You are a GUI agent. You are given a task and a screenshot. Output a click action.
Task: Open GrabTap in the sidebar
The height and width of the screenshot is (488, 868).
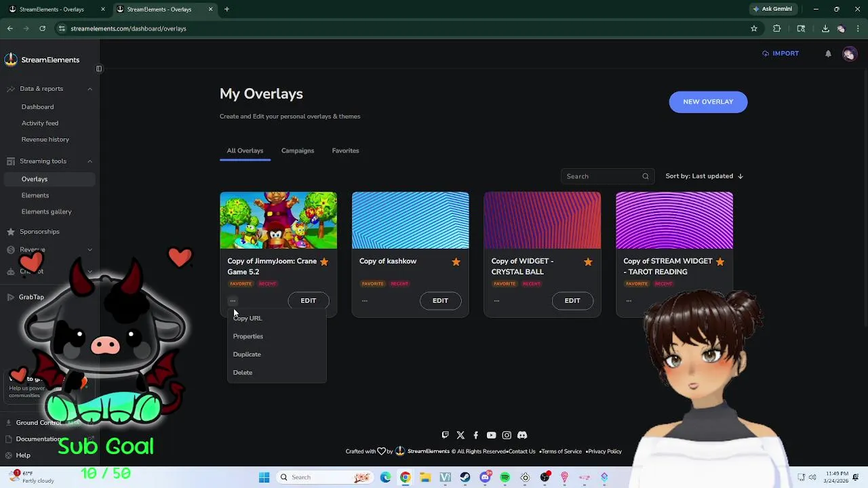[31, 297]
